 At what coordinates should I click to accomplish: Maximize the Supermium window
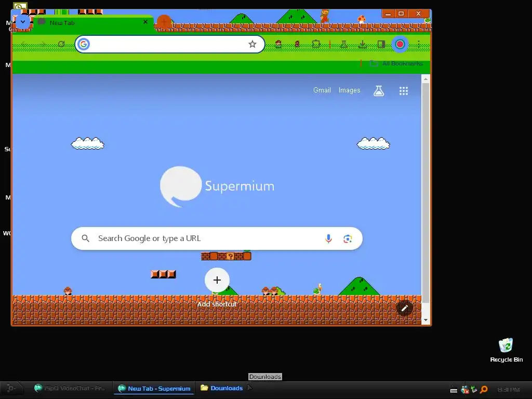(401, 14)
